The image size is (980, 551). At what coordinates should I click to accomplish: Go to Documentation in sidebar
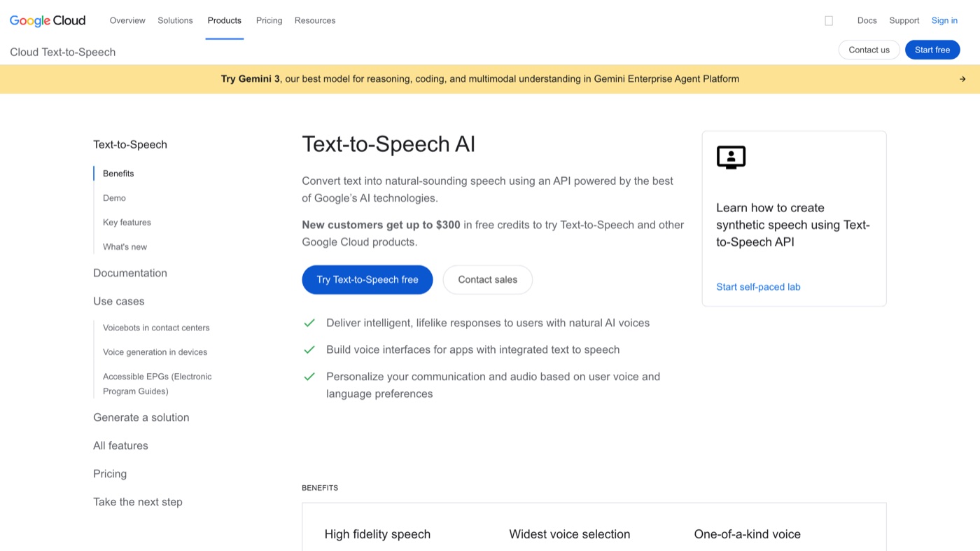[x=130, y=273]
